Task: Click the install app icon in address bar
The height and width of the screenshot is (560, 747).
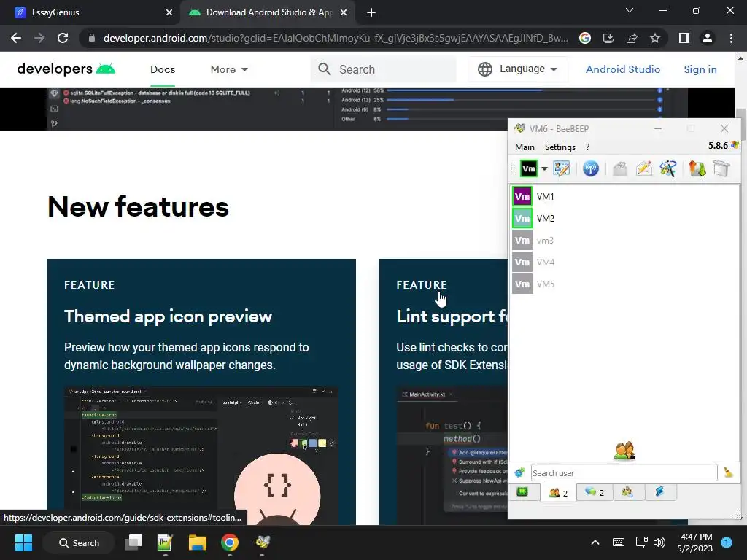Action: 608,38
